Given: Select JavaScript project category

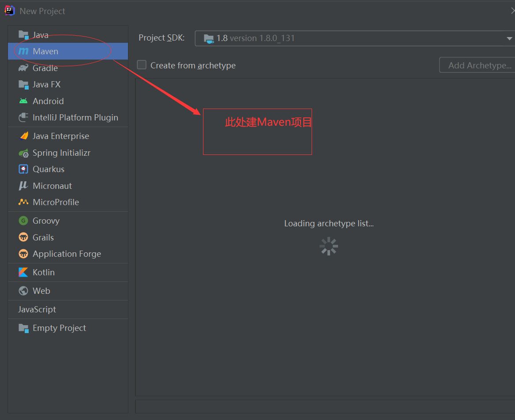Looking at the screenshot, I should 37,310.
